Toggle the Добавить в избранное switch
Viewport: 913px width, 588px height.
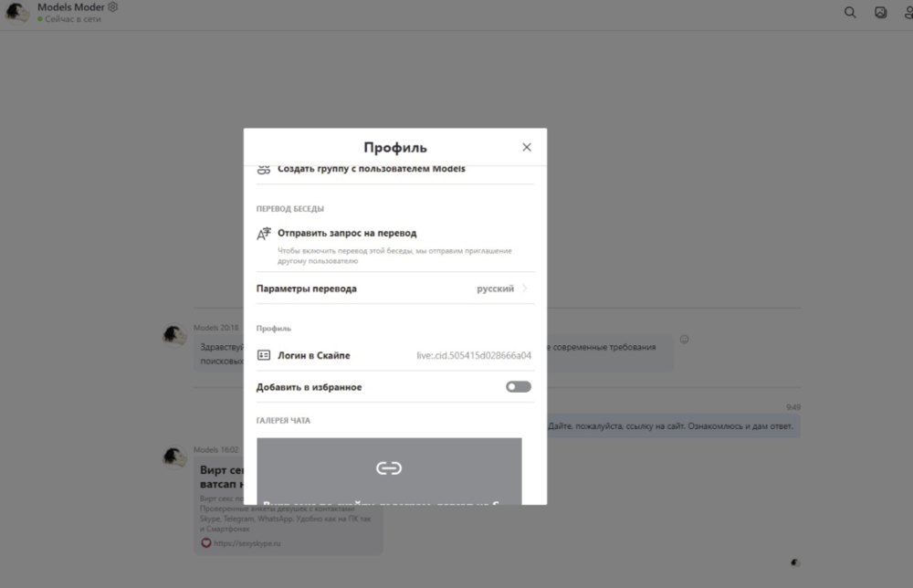(518, 387)
